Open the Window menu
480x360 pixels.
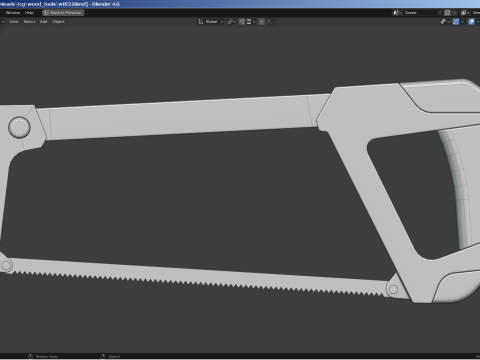pyautogui.click(x=13, y=13)
